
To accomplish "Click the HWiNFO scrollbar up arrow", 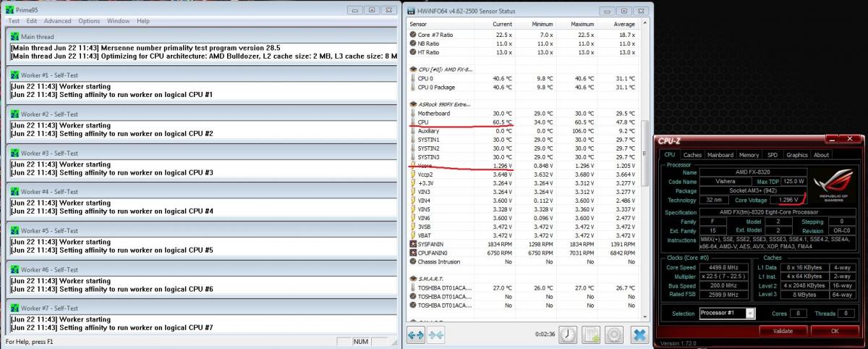I will (x=645, y=25).
